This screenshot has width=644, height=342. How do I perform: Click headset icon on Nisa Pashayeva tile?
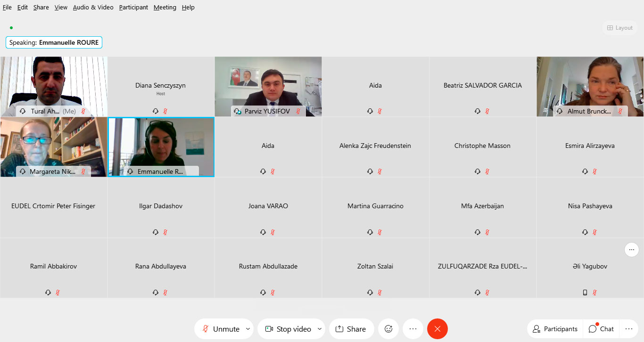[x=585, y=232]
